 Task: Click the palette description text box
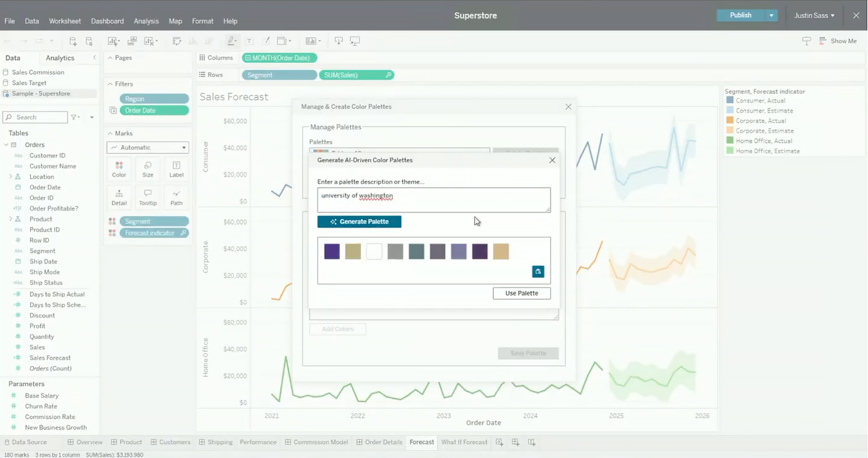(x=434, y=200)
